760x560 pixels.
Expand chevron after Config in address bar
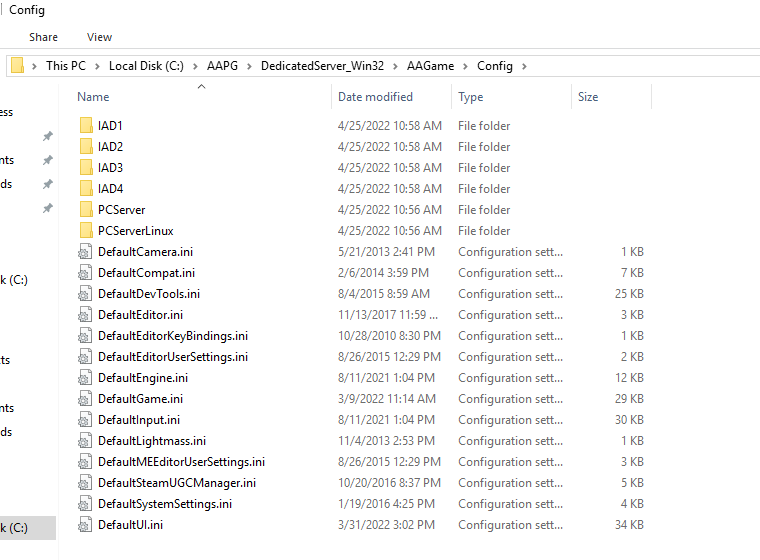(x=524, y=66)
